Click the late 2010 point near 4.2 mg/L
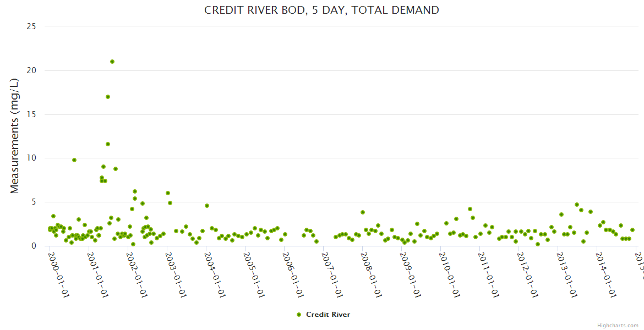644x330 pixels. [470, 209]
